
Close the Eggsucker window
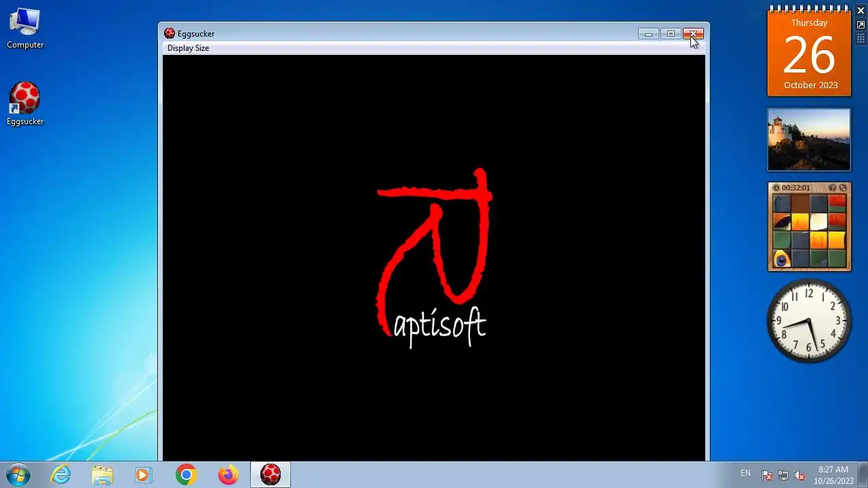[x=693, y=34]
